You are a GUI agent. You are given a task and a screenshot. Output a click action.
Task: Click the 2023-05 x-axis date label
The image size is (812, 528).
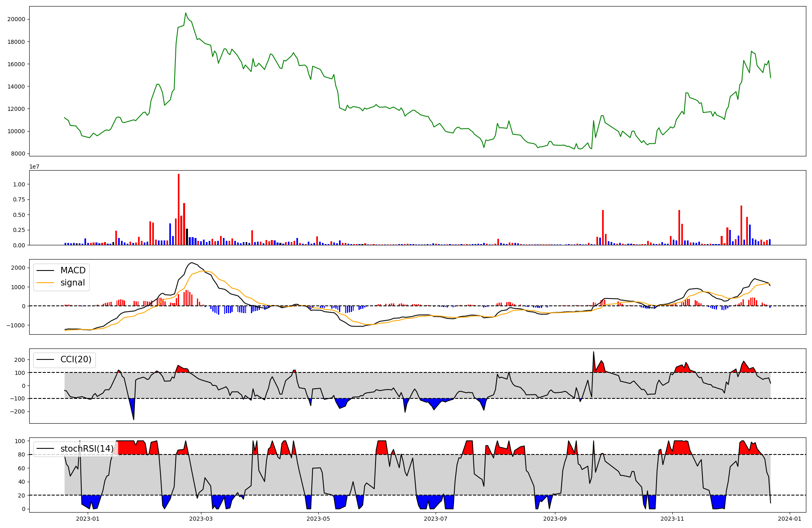pos(318,519)
